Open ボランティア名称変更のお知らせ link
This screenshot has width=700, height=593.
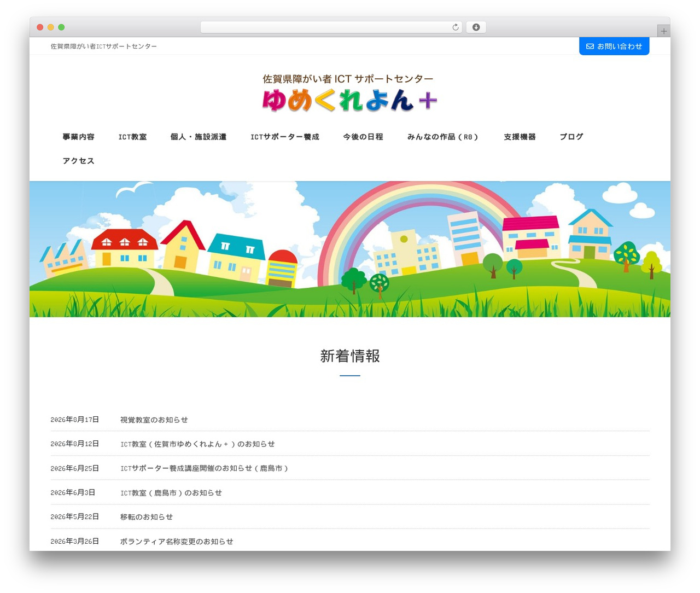[177, 542]
